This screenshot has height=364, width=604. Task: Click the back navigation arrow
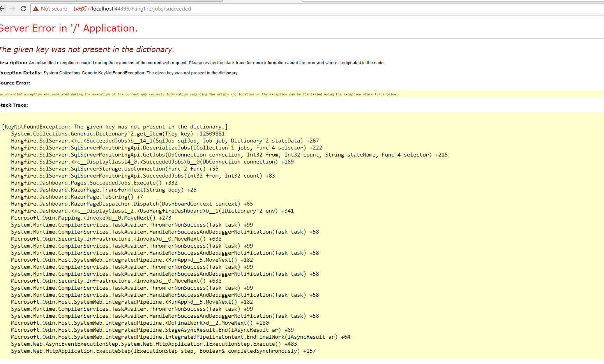(x=3, y=8)
